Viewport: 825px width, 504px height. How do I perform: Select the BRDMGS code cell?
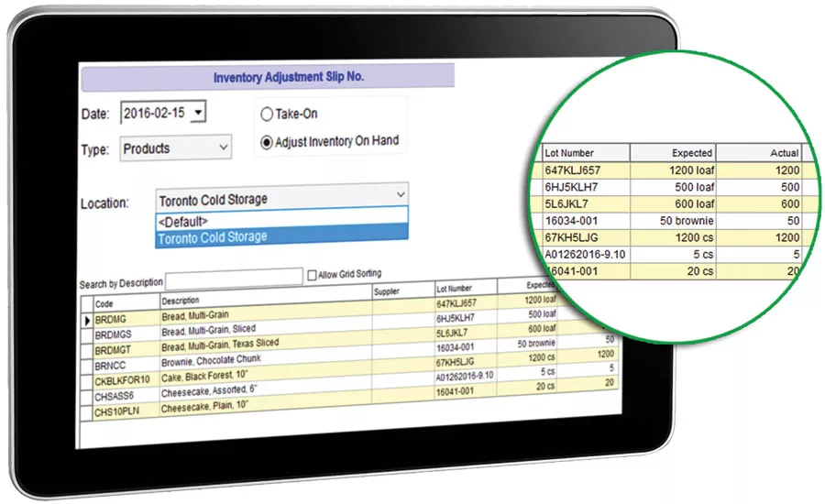click(x=126, y=334)
